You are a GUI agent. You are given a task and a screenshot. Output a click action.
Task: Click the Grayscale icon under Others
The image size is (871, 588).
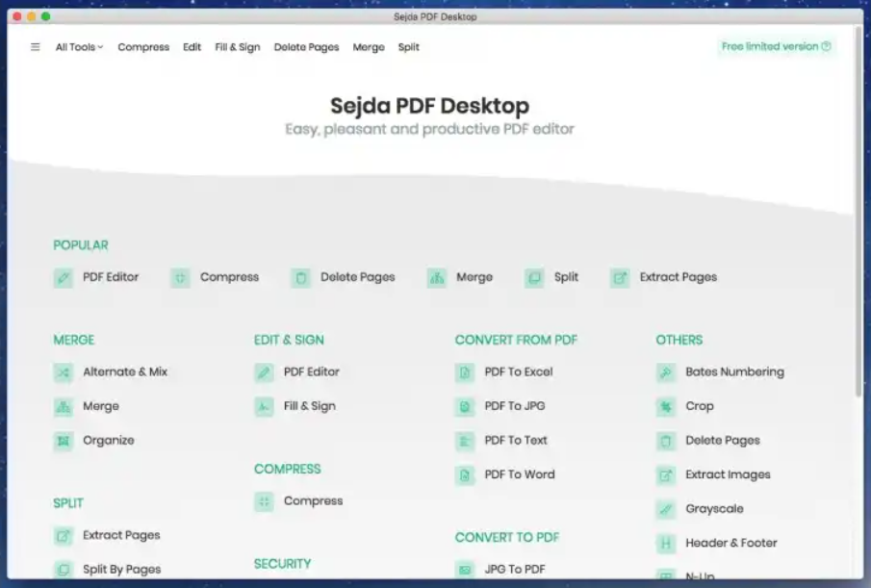point(666,509)
